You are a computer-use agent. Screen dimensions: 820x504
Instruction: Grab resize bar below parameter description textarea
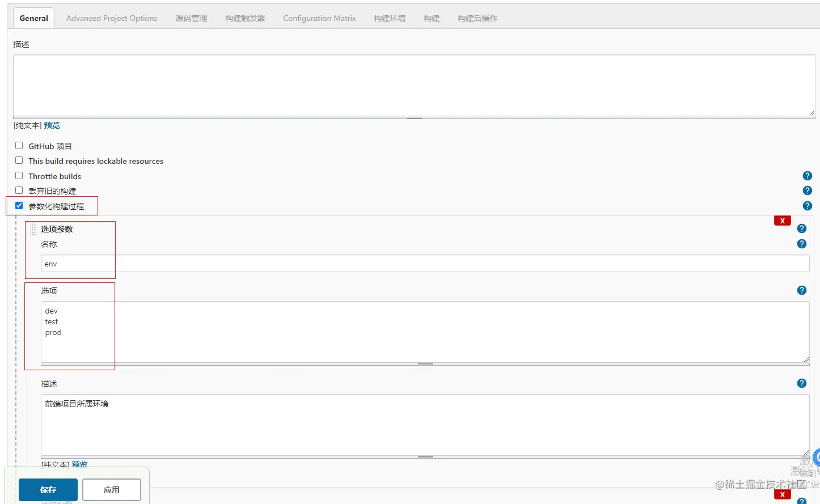pos(425,457)
